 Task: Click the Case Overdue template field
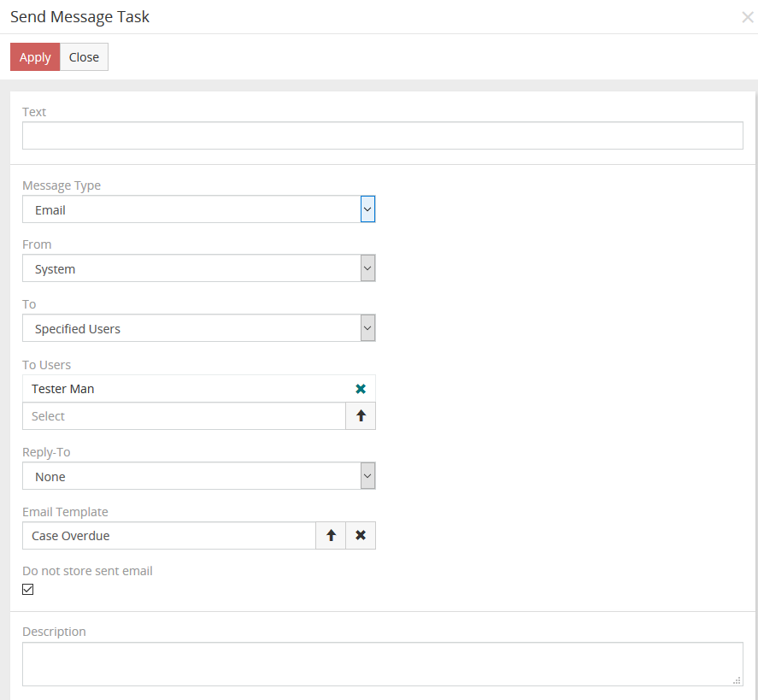click(x=169, y=536)
